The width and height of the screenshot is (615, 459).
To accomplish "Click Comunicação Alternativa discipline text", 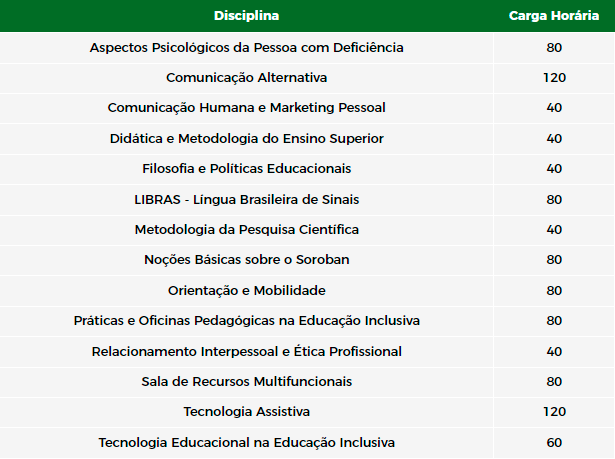I will pos(246,78).
